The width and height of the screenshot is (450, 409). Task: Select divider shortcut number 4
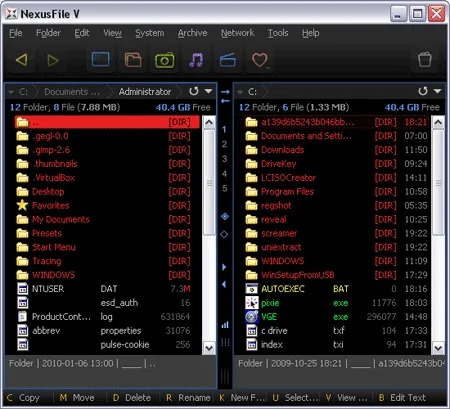[x=224, y=174]
